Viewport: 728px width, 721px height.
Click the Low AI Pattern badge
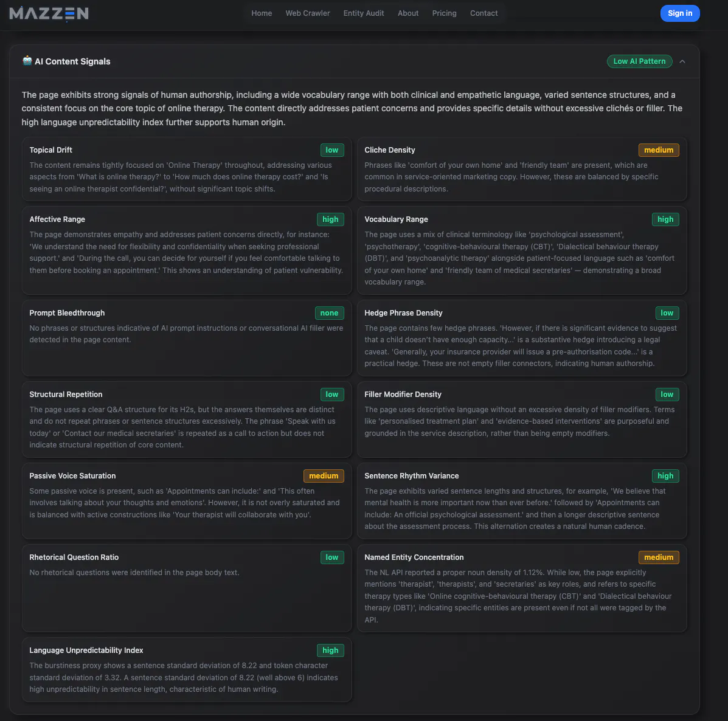point(639,61)
